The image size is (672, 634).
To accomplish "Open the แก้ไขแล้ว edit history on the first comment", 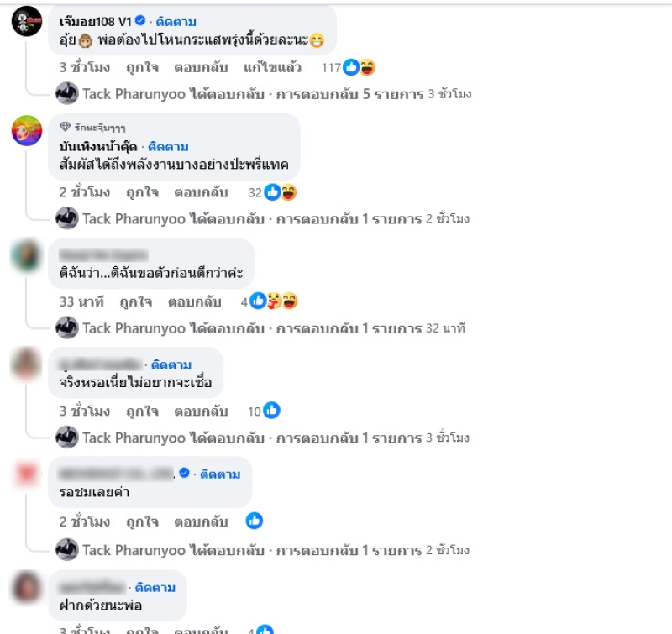I will point(272,68).
